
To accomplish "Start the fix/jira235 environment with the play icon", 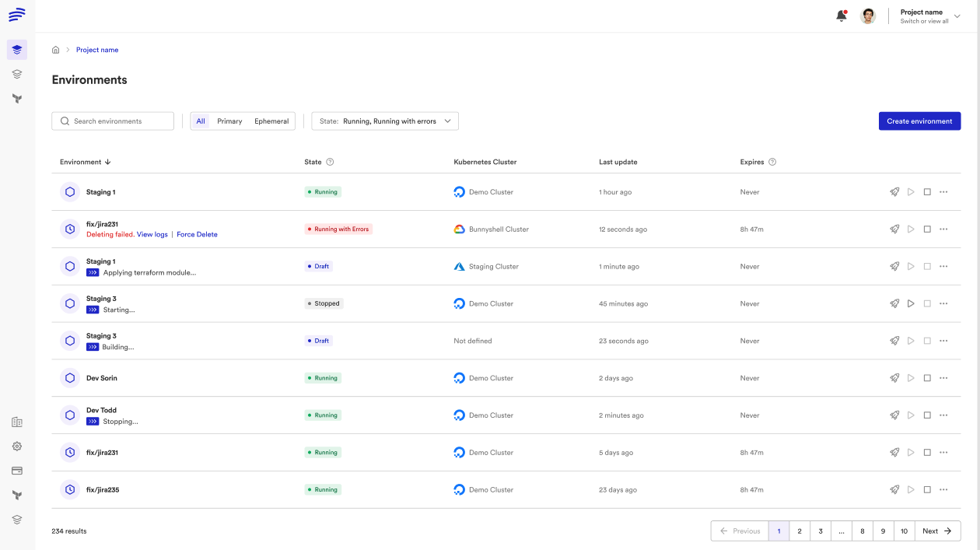I will [911, 489].
